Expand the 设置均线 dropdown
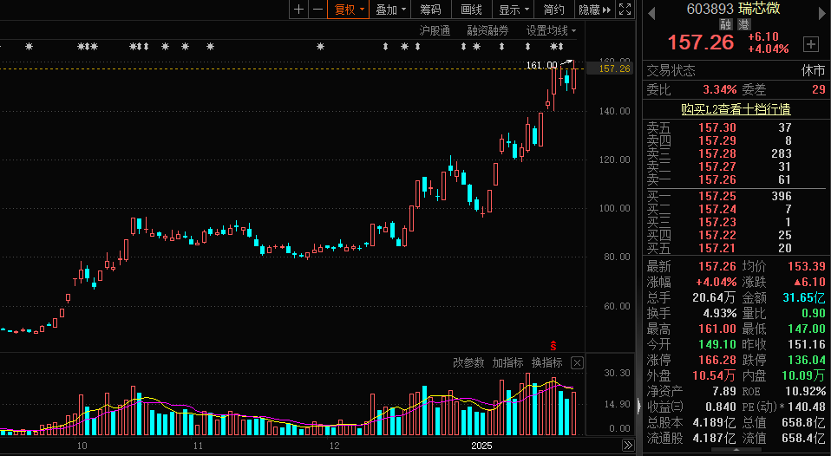832x456 pixels. 551,31
